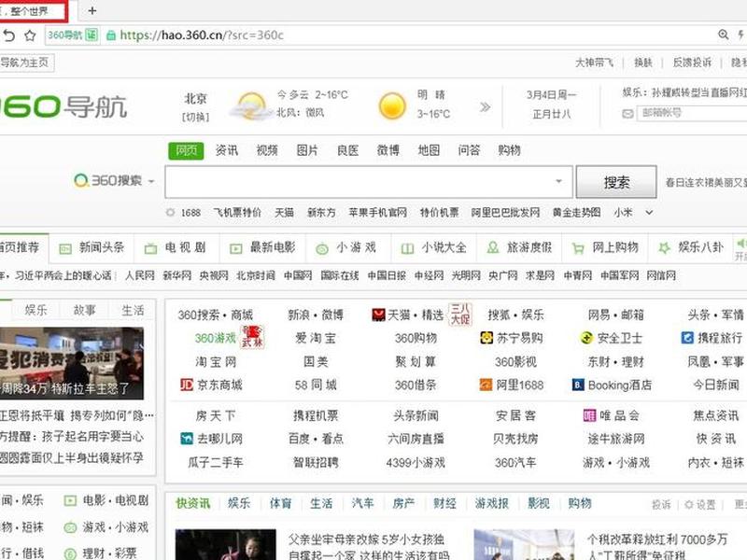747x560 pixels.
Task: Click the red 天猫 logo icon
Action: pos(378,315)
